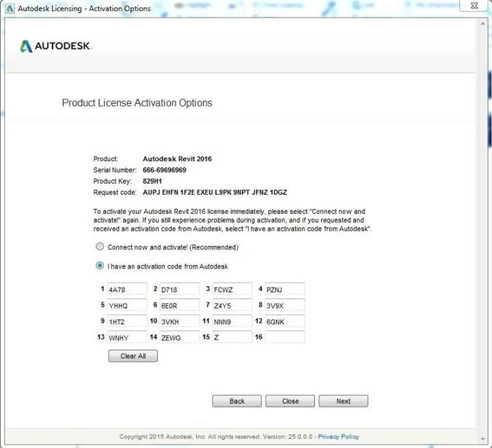492x448 pixels.
Task: Click the scrollbar up arrow
Action: [483, 24]
